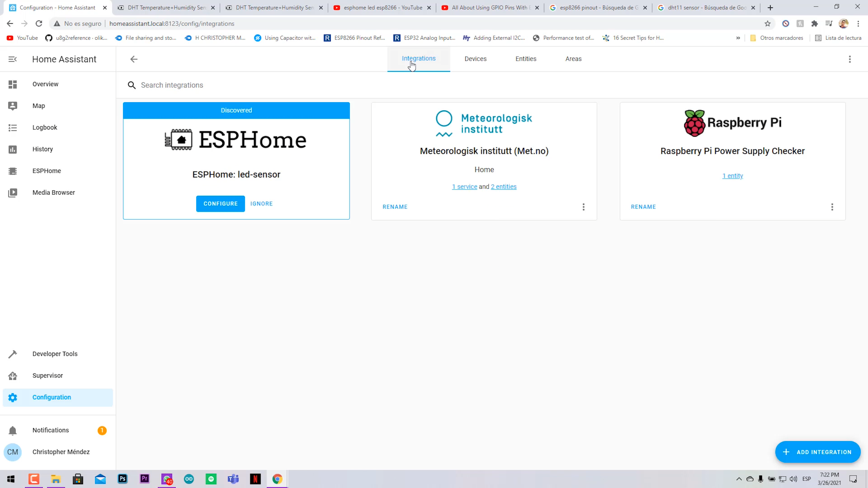Open the ESP8266 Pinout Ref bookmark

coord(355,38)
